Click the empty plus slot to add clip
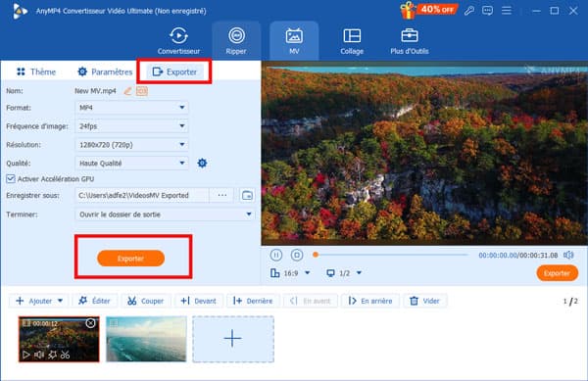Viewport: 588px width, 381px height. point(233,339)
